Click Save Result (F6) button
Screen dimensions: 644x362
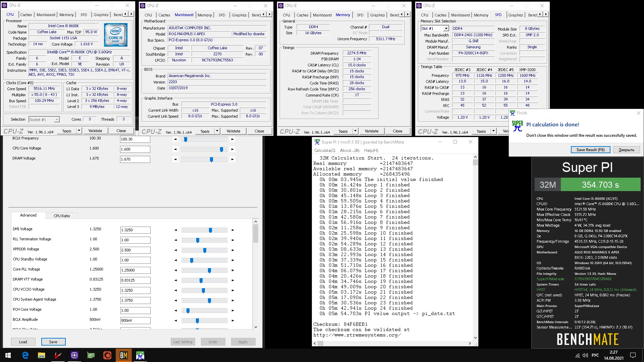590,150
